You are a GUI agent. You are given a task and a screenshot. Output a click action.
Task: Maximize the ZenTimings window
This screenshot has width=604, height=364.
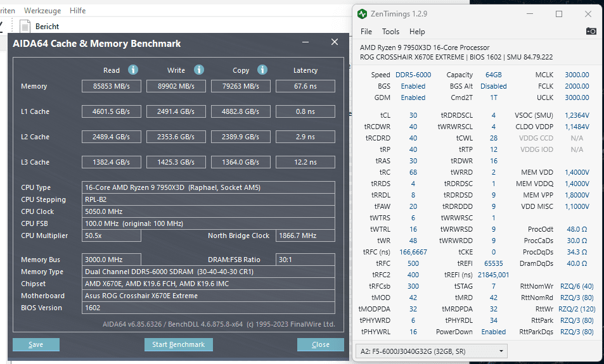tap(559, 14)
